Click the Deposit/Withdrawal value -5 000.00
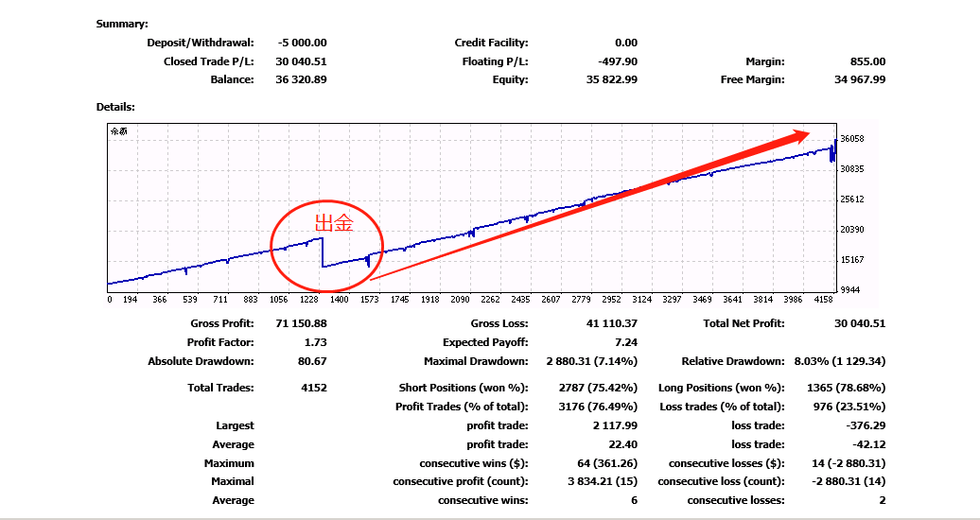The width and height of the screenshot is (980, 520). click(303, 43)
